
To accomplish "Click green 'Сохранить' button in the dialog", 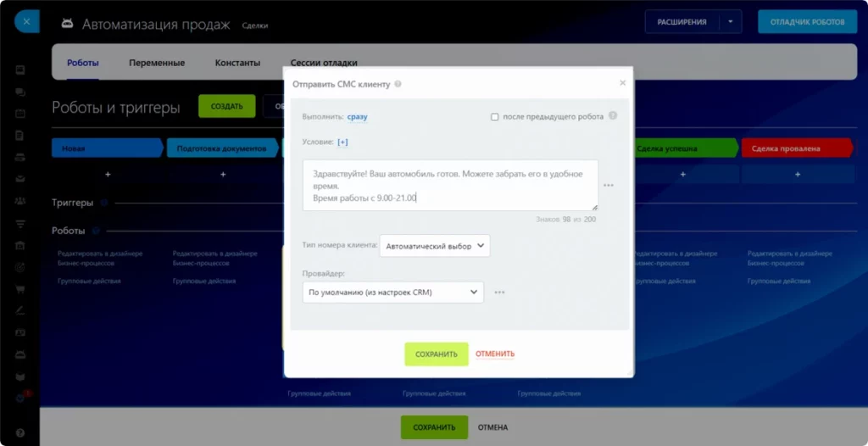I will [436, 354].
